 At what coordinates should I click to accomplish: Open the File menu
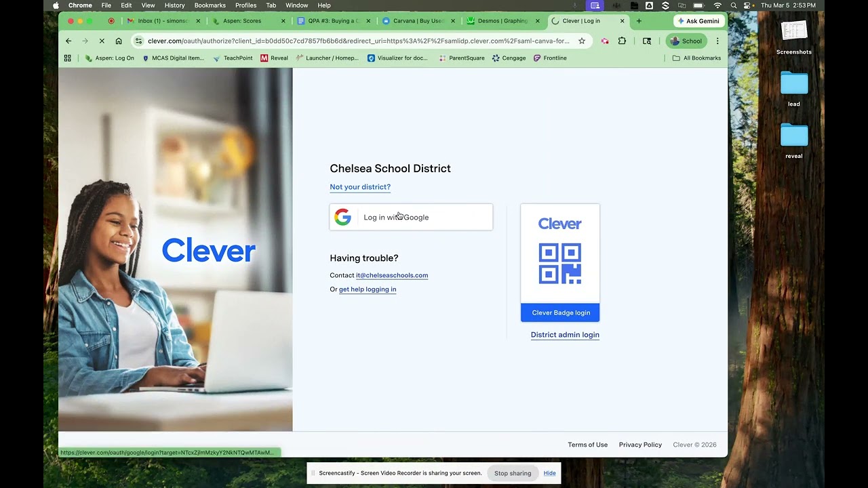pyautogui.click(x=106, y=5)
